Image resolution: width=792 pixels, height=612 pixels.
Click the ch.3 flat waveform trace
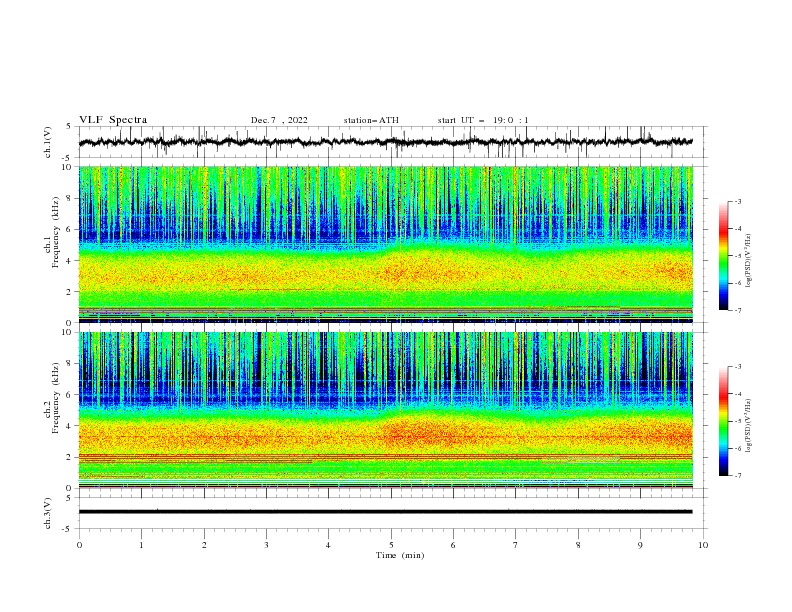click(x=385, y=512)
